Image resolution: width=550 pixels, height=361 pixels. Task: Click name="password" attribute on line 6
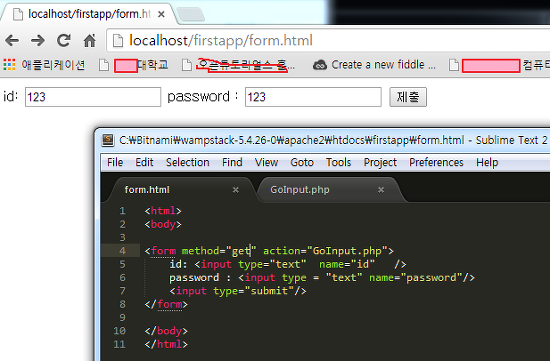coord(415,278)
